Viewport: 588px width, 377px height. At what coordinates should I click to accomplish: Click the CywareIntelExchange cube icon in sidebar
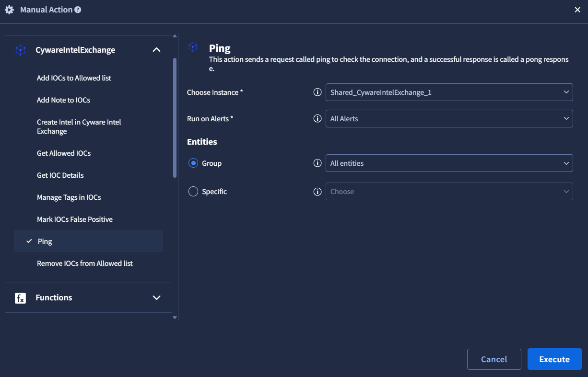point(21,50)
